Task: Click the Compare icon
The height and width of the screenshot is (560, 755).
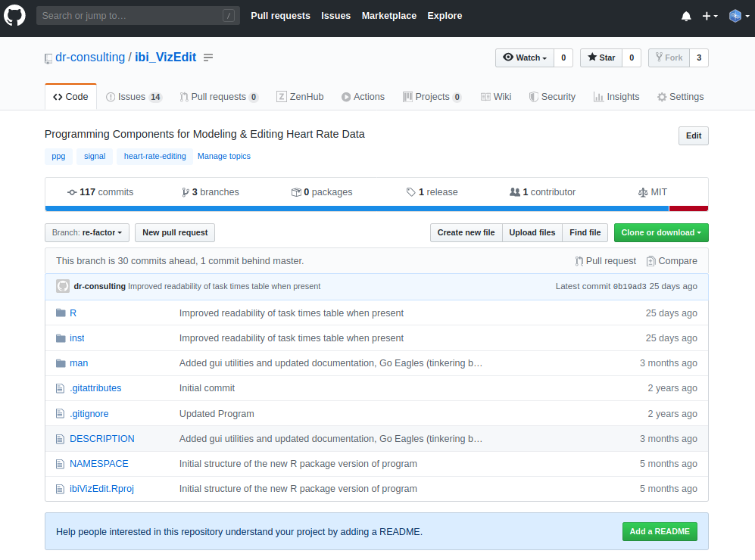Action: (651, 261)
